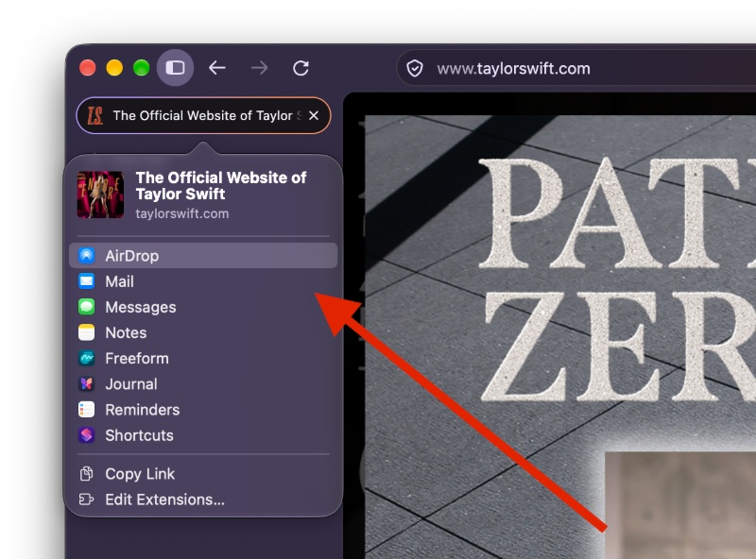756x559 pixels.
Task: Click the yellow Notes icon
Action: (87, 332)
